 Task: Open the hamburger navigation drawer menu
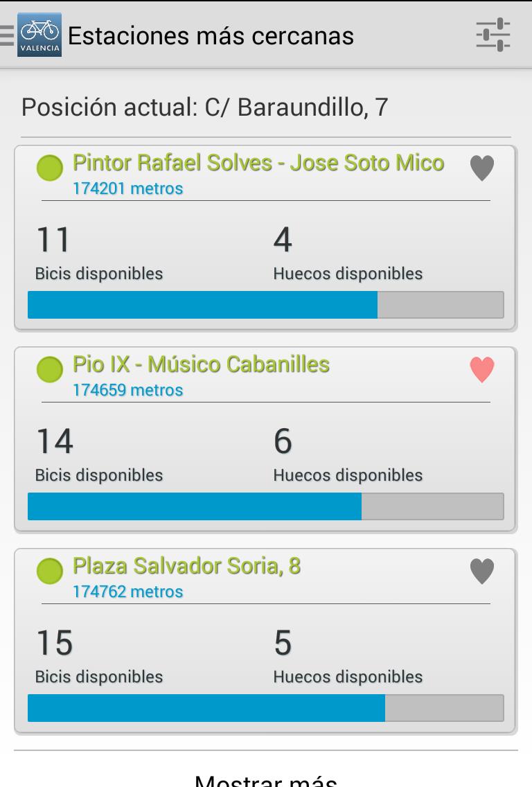(7, 35)
